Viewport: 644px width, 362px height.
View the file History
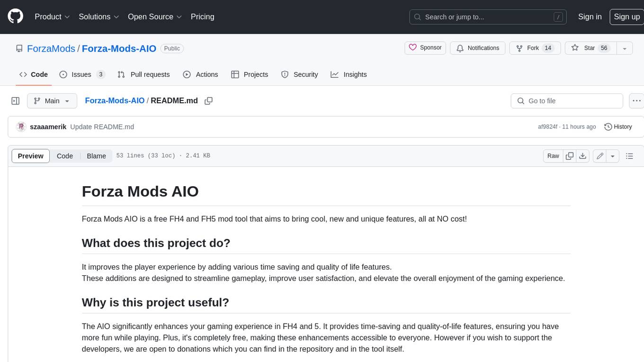[x=618, y=127]
